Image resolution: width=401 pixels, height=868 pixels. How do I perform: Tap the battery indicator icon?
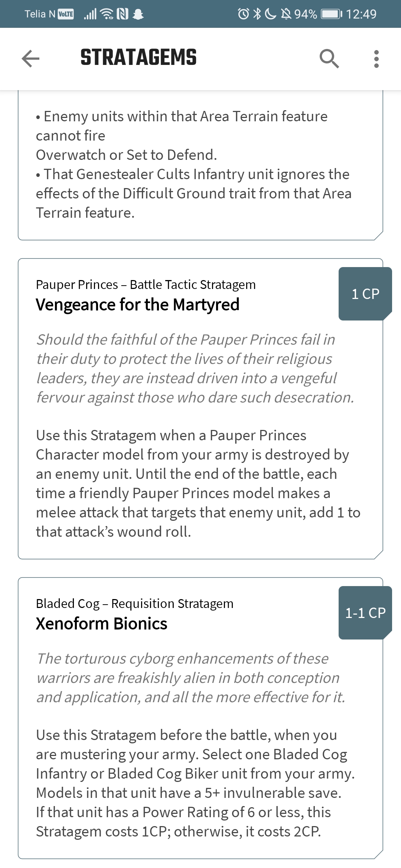(332, 14)
